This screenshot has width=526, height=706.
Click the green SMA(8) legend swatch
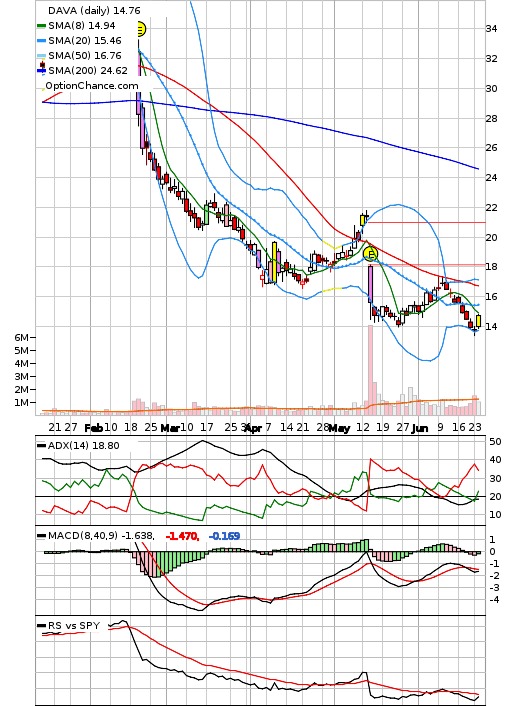pyautogui.click(x=41, y=26)
